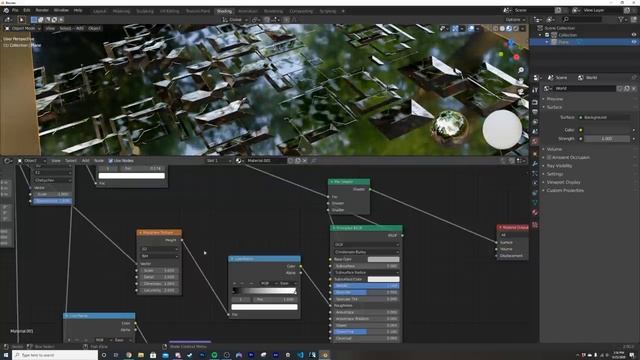
Task: Expand the Custom Properties panel
Action: click(564, 191)
